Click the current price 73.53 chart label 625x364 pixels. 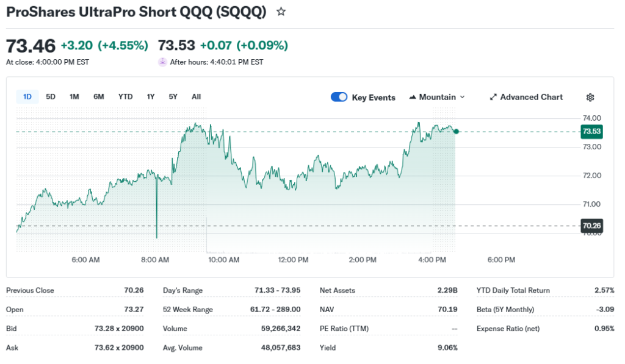pos(591,131)
